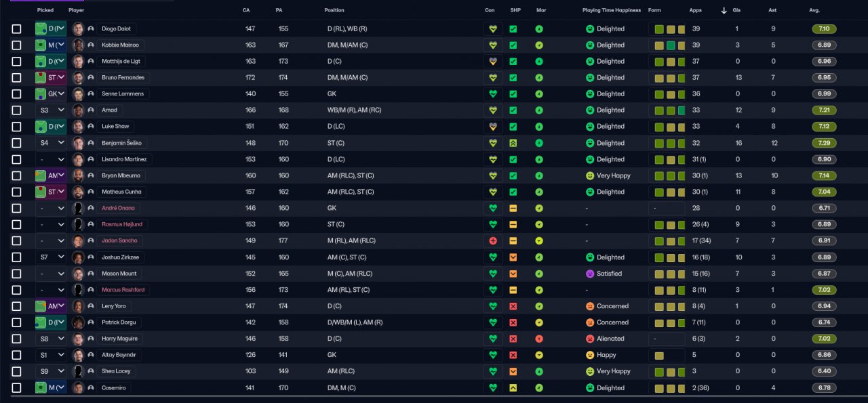Expand Lisandro Martínez's picked dropdown
Image resolution: width=868 pixels, height=403 pixels.
point(60,159)
